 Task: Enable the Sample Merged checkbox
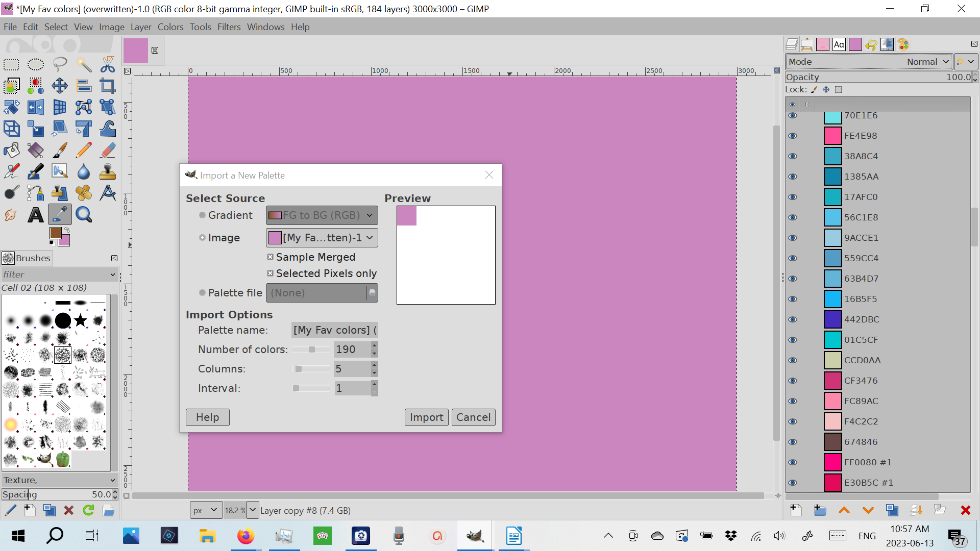pyautogui.click(x=271, y=257)
